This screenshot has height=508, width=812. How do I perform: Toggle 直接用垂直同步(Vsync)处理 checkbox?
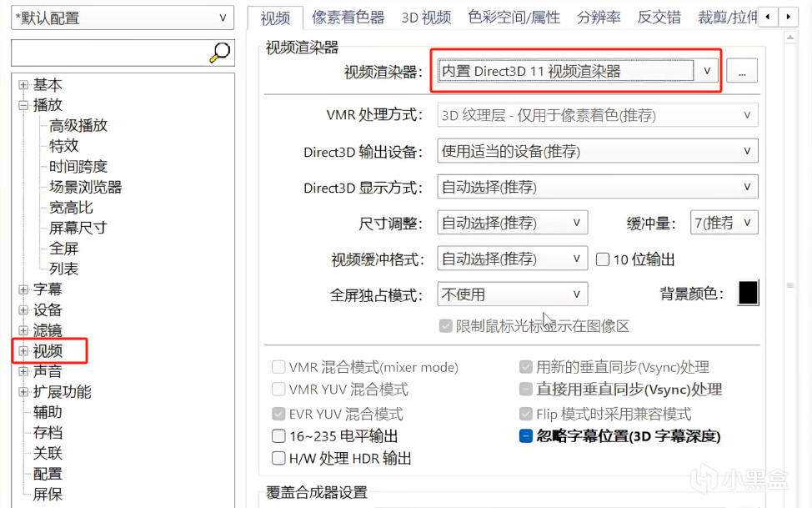click(525, 389)
